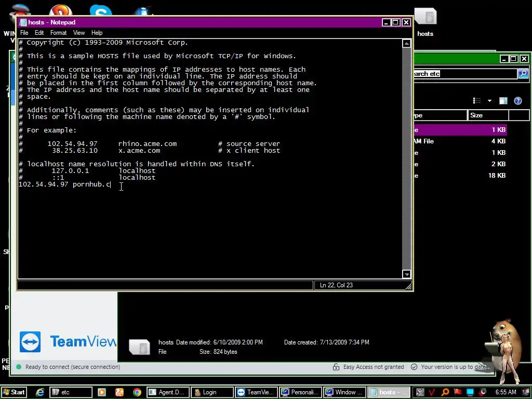Click the blue monitor tray icon
532x399 pixels.
470,392
